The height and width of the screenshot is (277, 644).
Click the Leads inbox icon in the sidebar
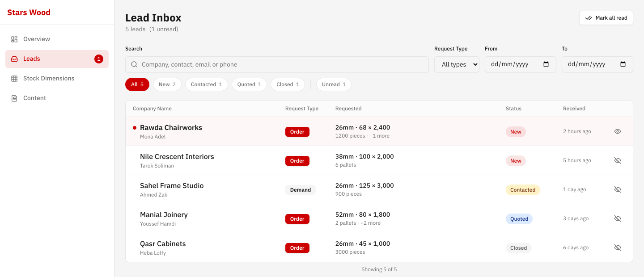click(14, 59)
